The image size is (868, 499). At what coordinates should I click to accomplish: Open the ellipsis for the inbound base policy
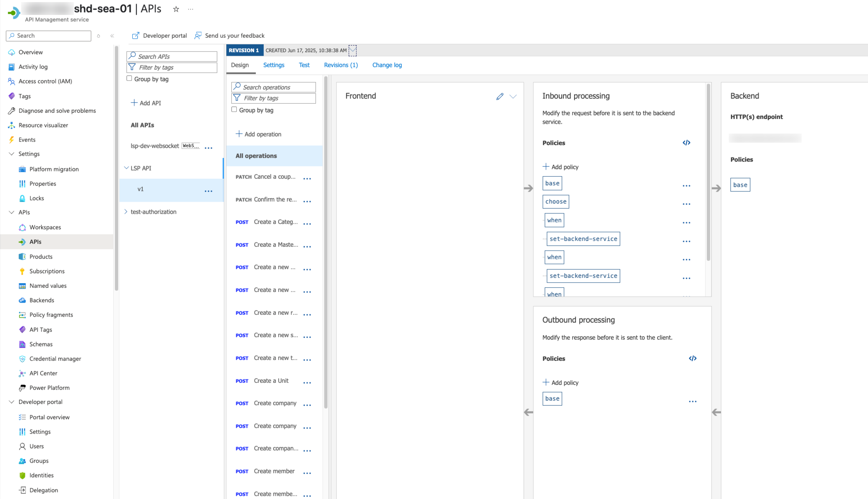[x=686, y=185]
